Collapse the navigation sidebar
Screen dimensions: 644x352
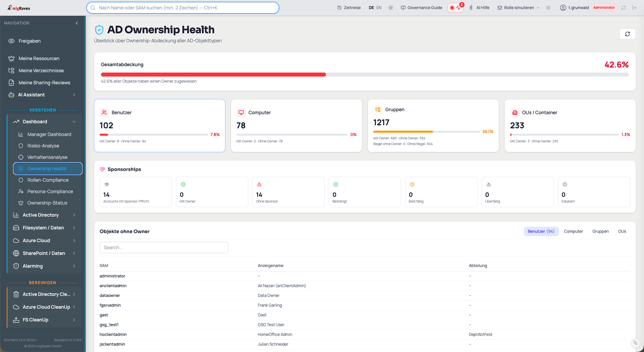coord(77,23)
